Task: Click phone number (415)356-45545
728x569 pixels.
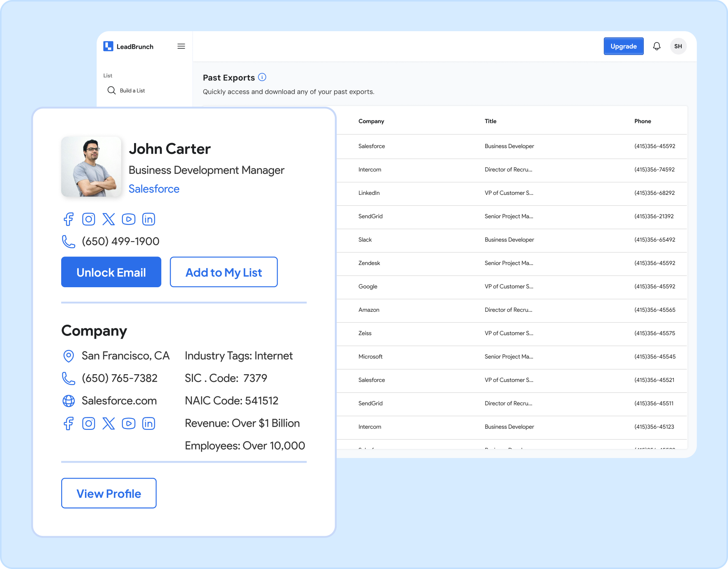Action: click(x=655, y=357)
